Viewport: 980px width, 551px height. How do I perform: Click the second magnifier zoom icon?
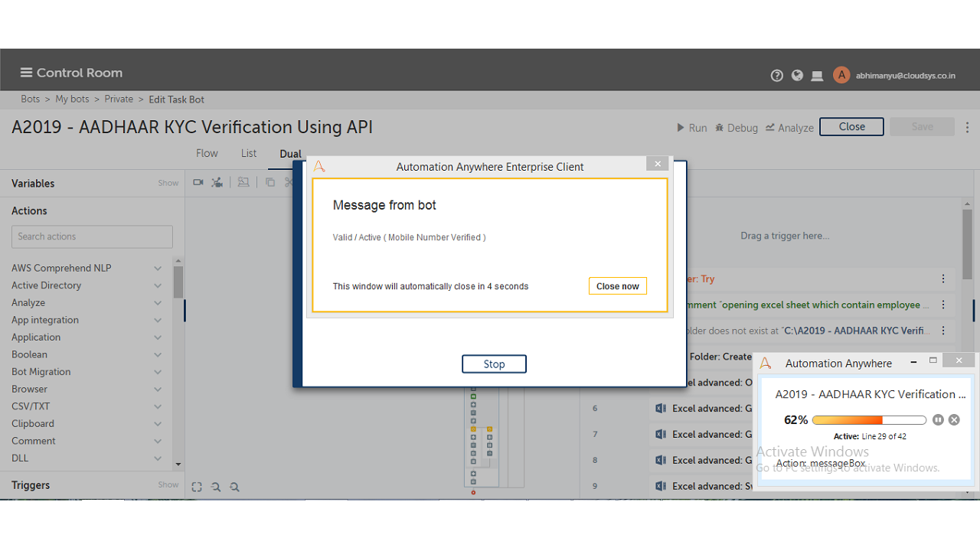point(234,487)
